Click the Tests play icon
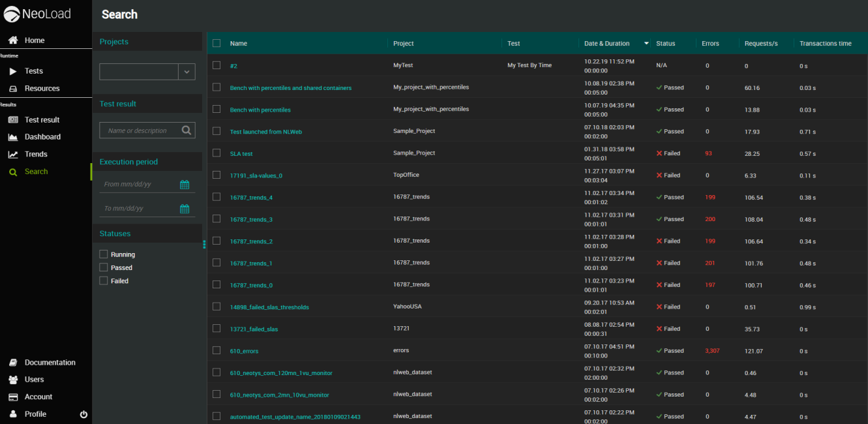Viewport: 868px width, 424px height. pos(13,71)
